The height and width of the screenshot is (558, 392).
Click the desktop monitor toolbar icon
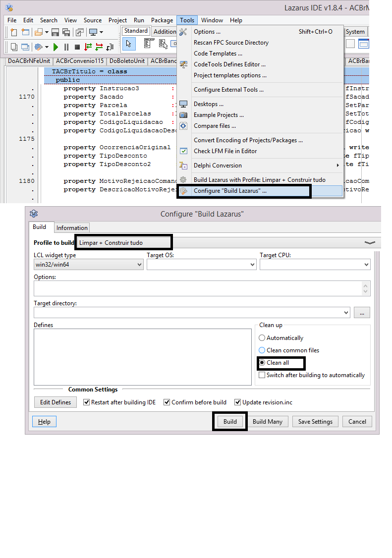(x=93, y=32)
